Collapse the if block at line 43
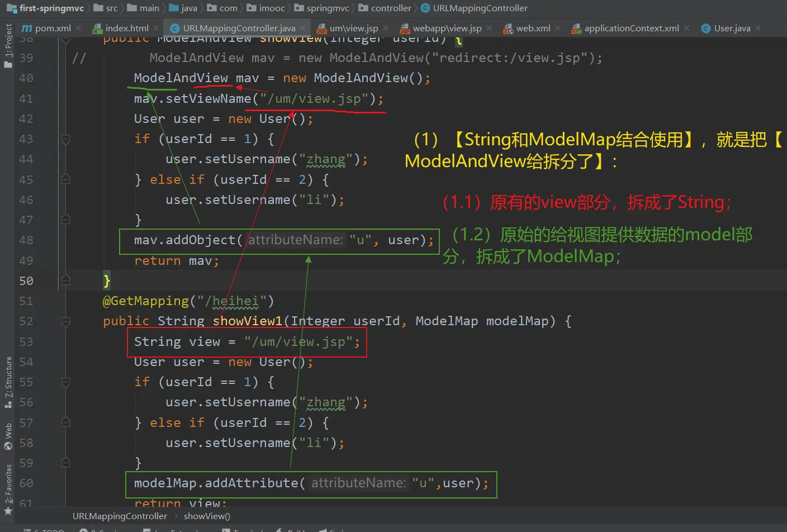 66,139
